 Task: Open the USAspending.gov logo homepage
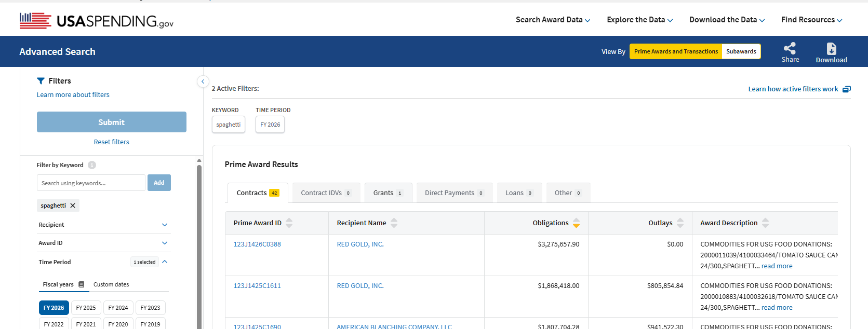coord(97,20)
